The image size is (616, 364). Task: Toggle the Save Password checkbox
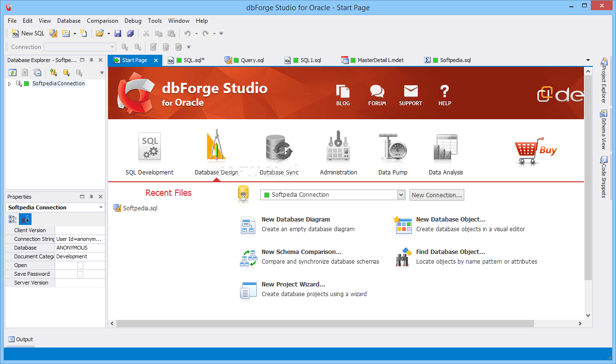pyautogui.click(x=80, y=274)
